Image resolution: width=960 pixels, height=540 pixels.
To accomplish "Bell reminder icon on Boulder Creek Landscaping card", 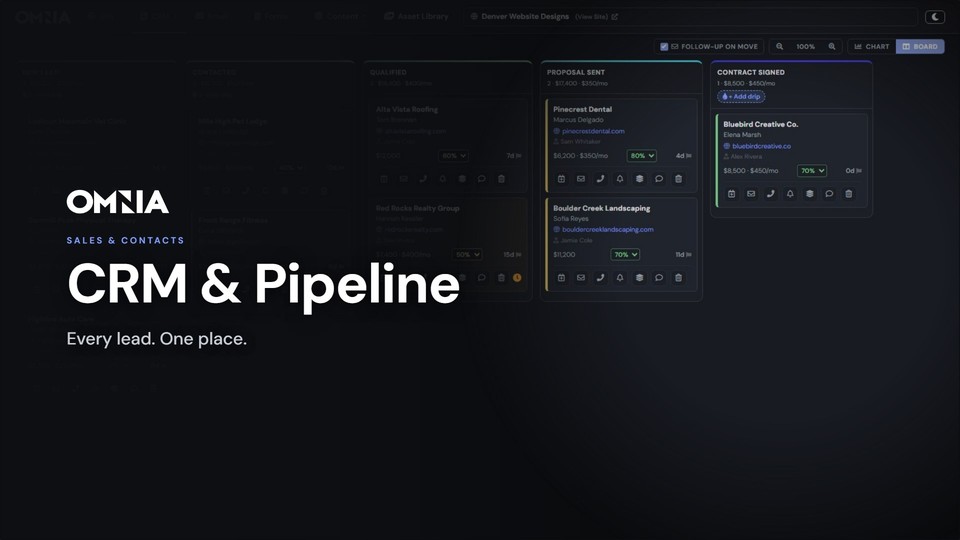I will point(620,277).
